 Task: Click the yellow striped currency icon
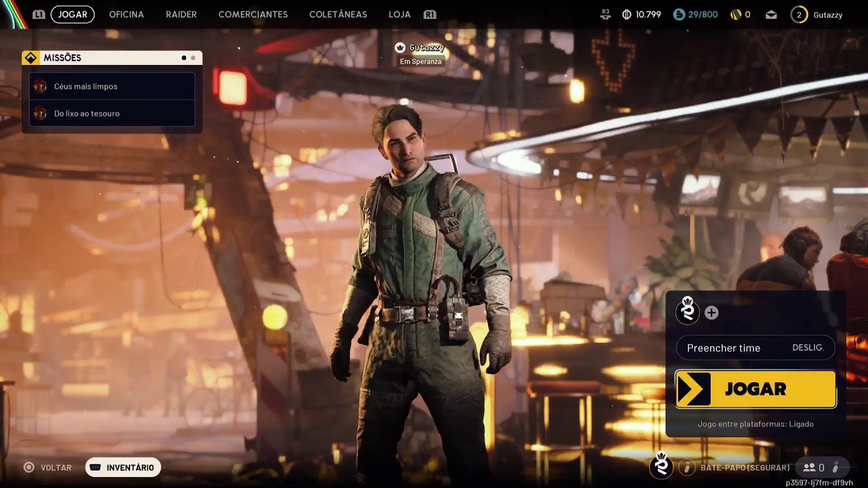[736, 14]
